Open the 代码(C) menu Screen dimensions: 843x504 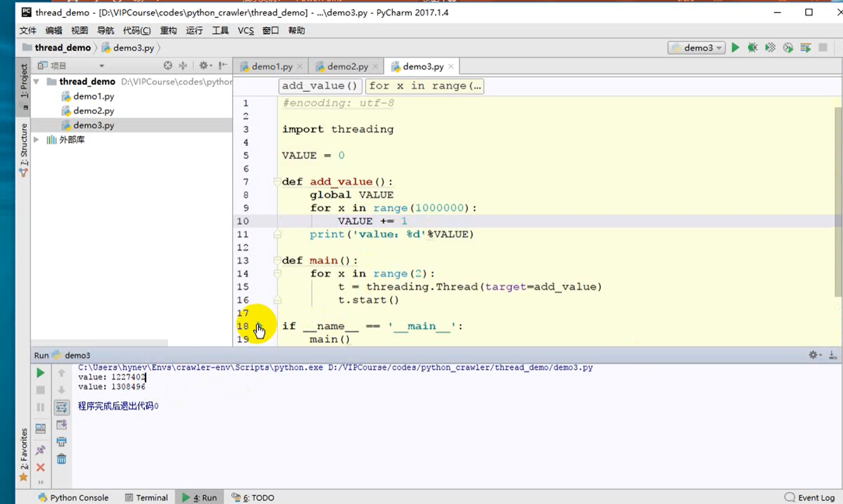click(136, 31)
